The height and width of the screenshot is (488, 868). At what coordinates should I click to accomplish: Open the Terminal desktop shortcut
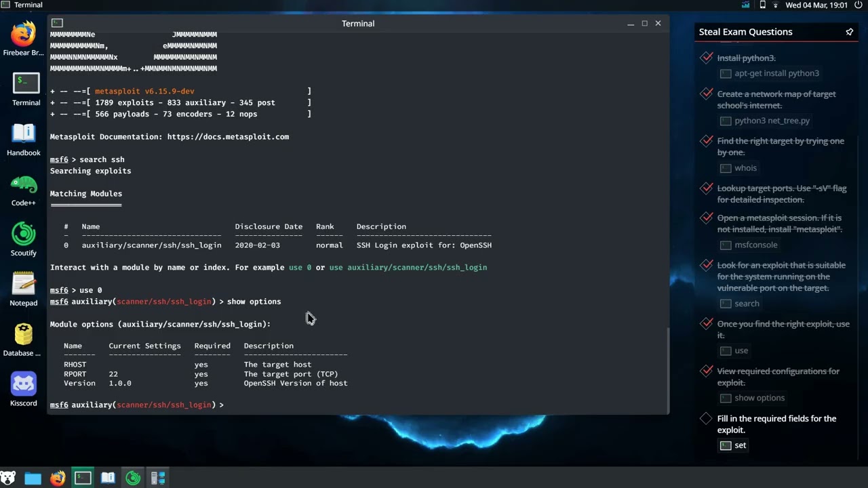[x=26, y=89]
